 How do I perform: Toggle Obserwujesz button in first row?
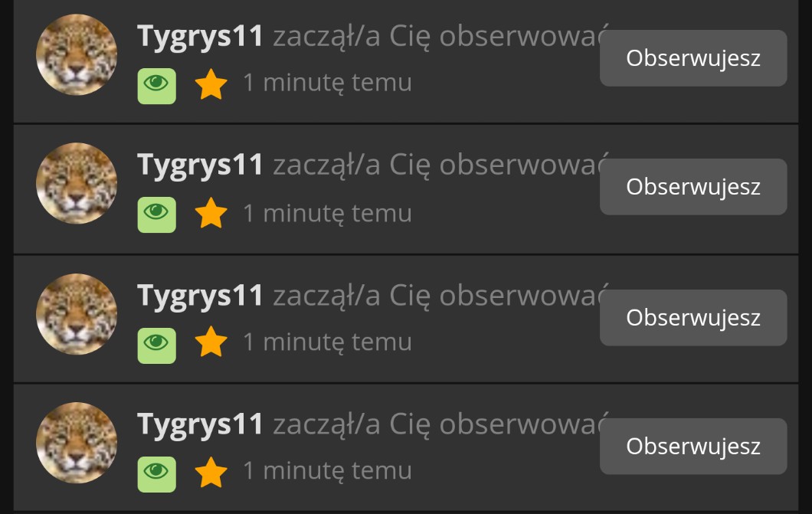coord(693,58)
